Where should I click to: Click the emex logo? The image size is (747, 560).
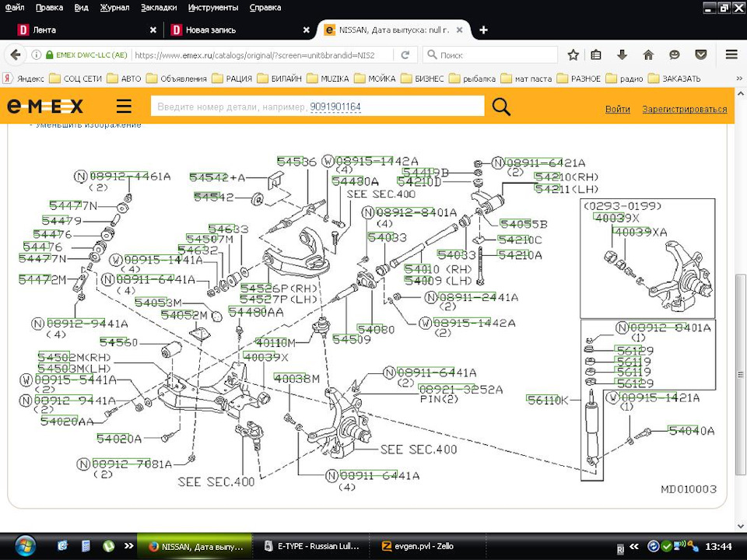click(x=45, y=106)
